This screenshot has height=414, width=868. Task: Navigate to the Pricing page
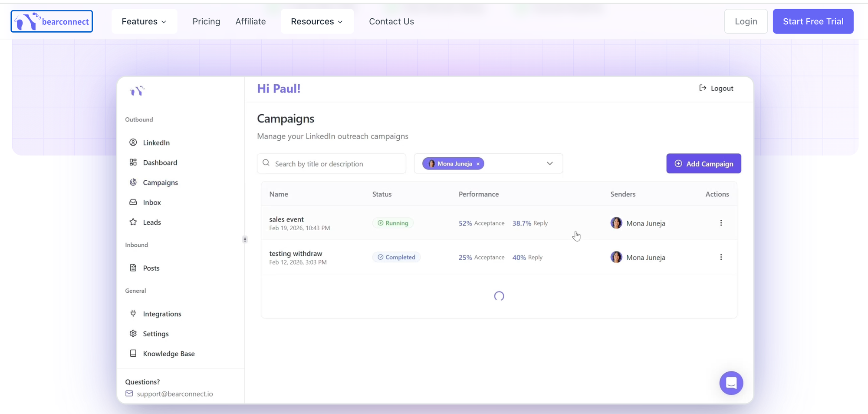pos(206,21)
